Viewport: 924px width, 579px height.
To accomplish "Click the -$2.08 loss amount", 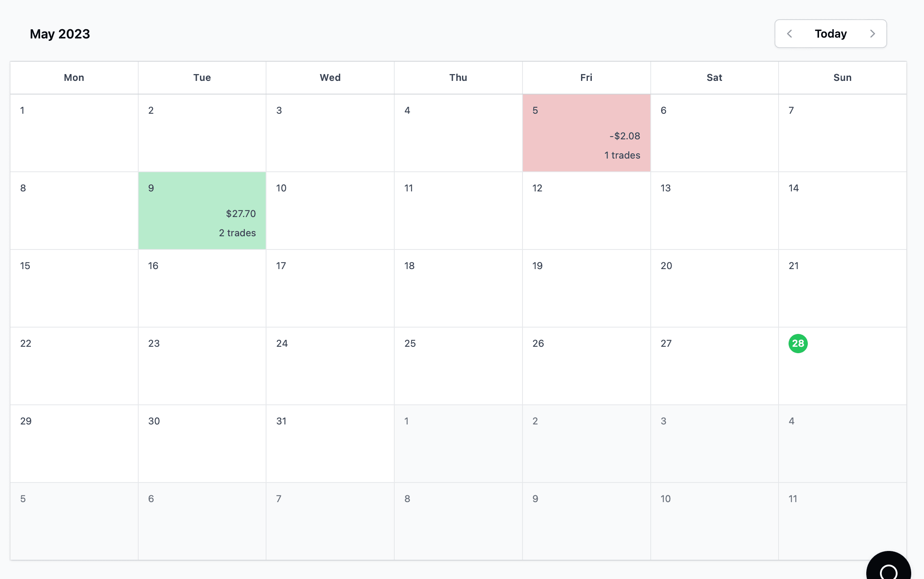I will 625,136.
